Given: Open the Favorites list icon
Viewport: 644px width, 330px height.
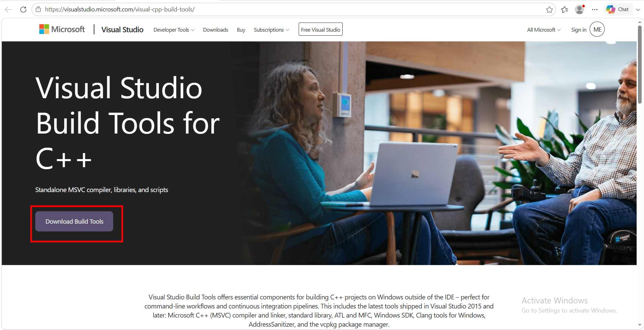Looking at the screenshot, I should point(565,9).
